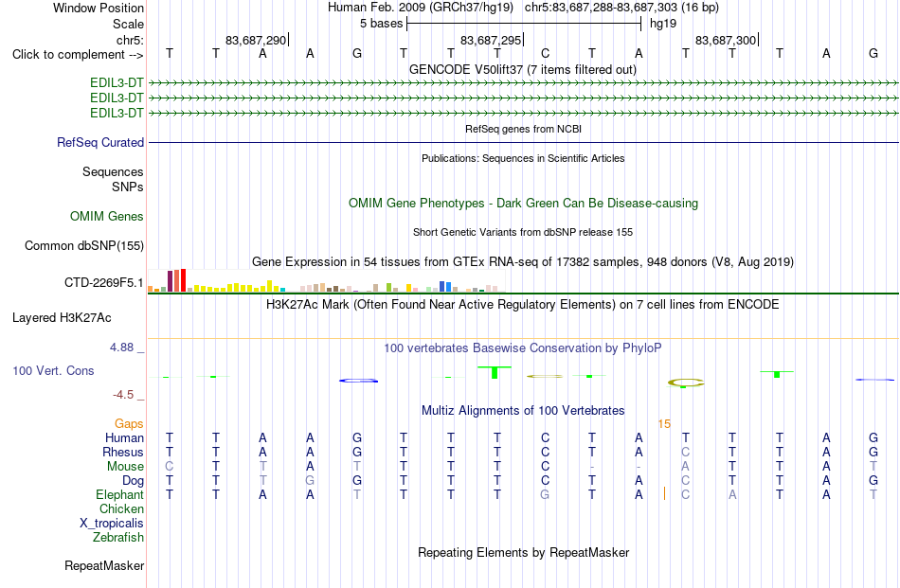
Task: Click the '100 Vert. Cons' track label
Action: pyautogui.click(x=53, y=370)
